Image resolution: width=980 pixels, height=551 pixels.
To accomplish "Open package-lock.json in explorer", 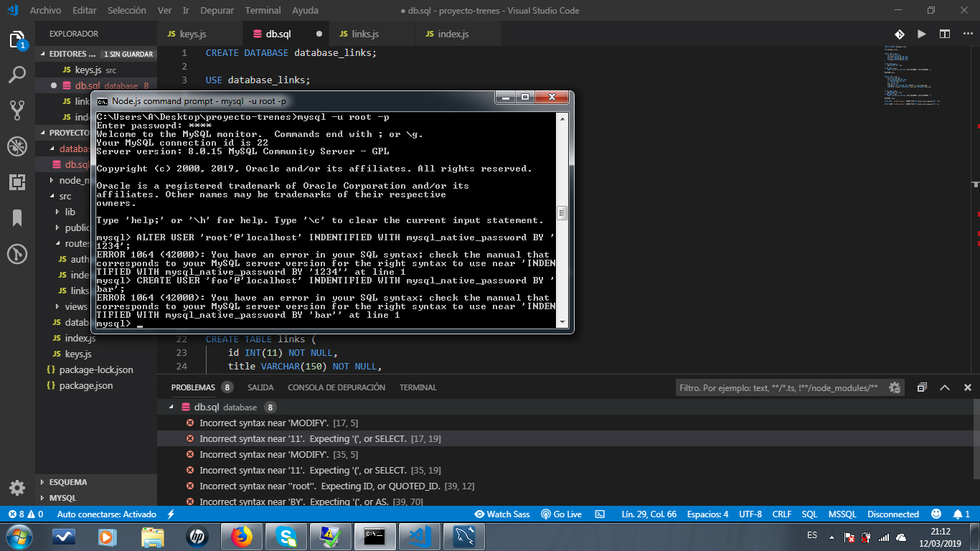I will 97,369.
